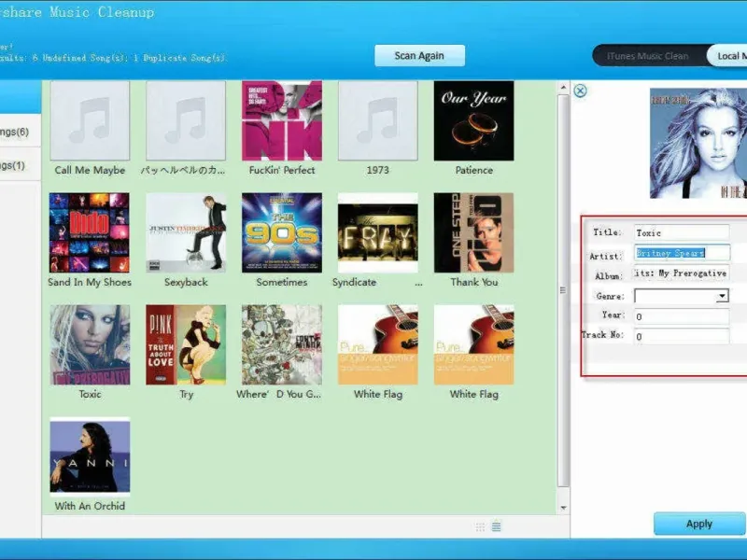Select the Where'd You Go cover
This screenshot has height=560, width=747.
(x=282, y=344)
